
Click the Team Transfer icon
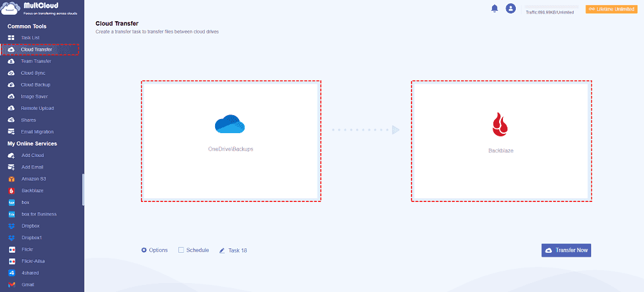pyautogui.click(x=12, y=62)
